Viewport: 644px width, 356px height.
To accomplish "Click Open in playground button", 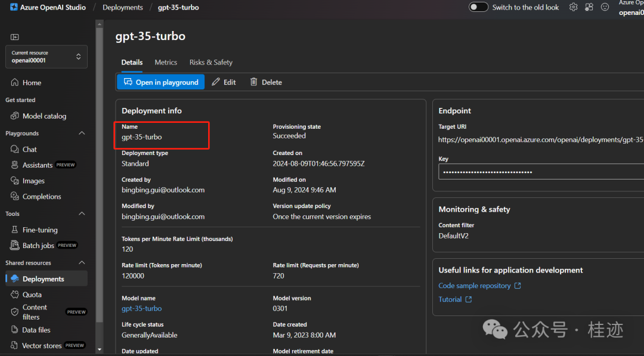I will coord(160,82).
